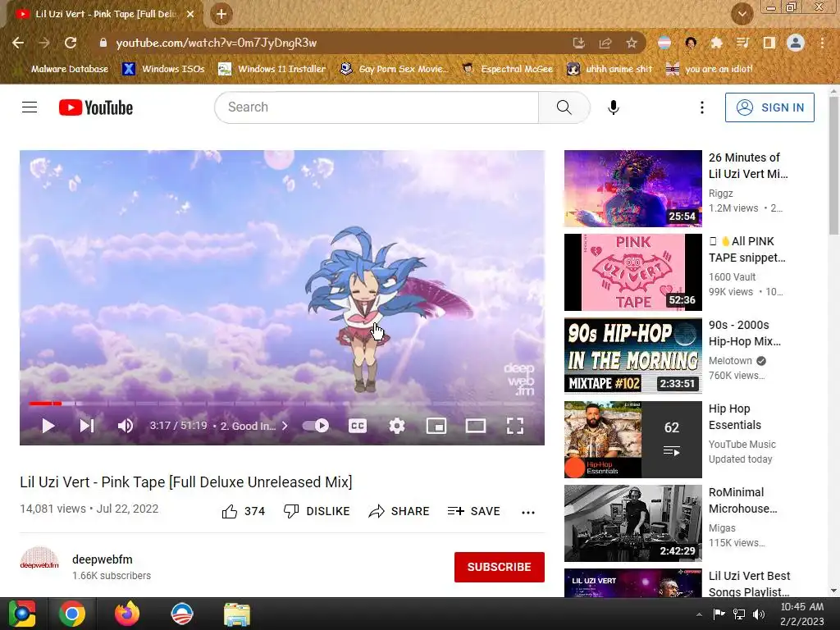This screenshot has width=840, height=630.
Task: Open RoMinimal Microhouse video thumbnail
Action: 632,523
